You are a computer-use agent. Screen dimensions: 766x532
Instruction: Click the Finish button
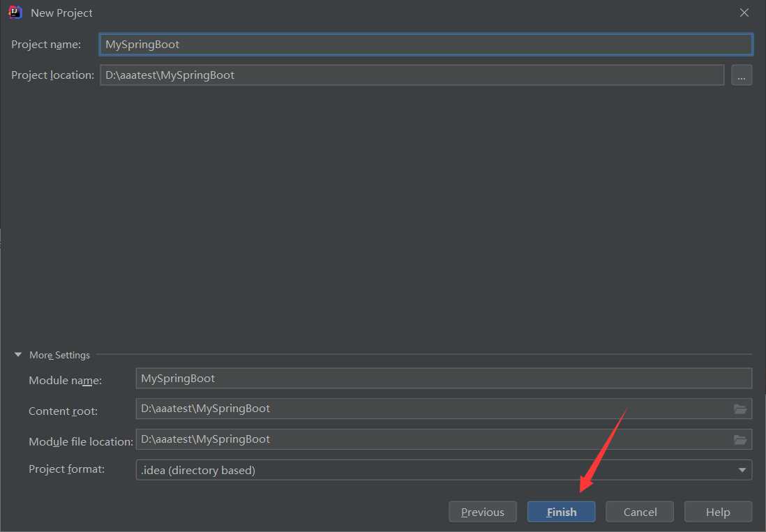point(562,512)
